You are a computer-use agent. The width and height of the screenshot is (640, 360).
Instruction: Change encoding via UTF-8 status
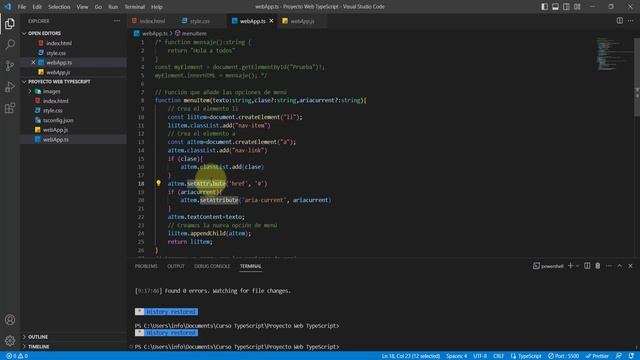tap(480, 356)
